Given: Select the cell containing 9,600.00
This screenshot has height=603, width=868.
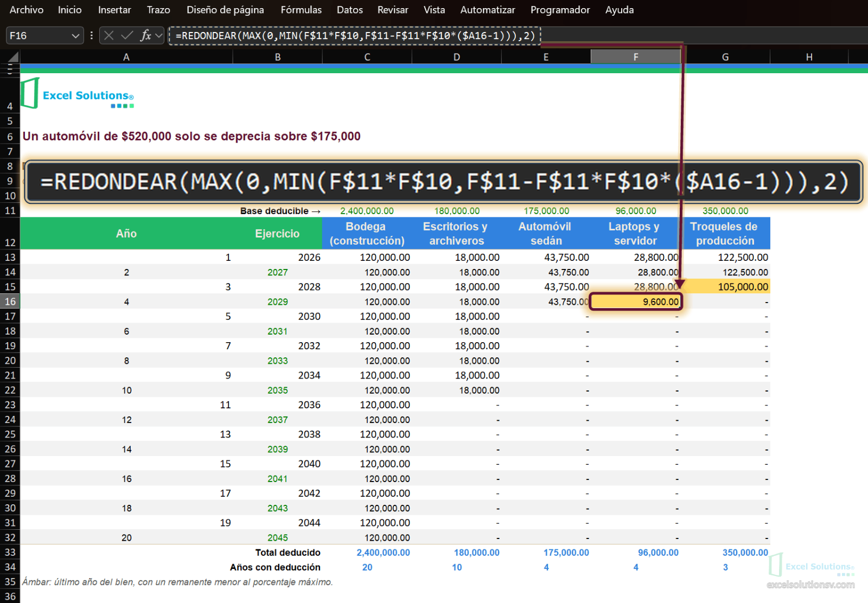Looking at the screenshot, I should tap(636, 301).
